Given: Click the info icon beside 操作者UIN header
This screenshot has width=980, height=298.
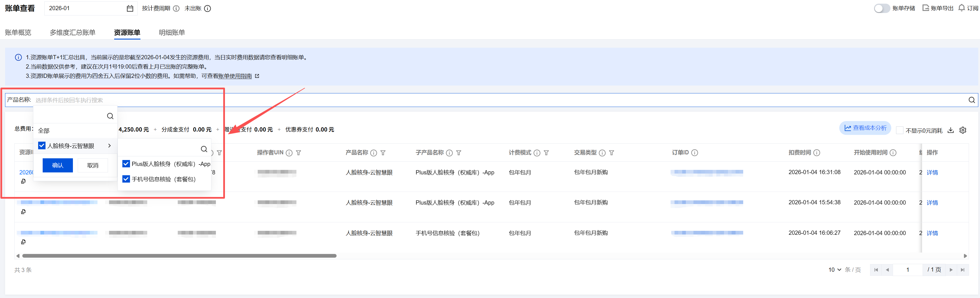Looking at the screenshot, I should (289, 153).
